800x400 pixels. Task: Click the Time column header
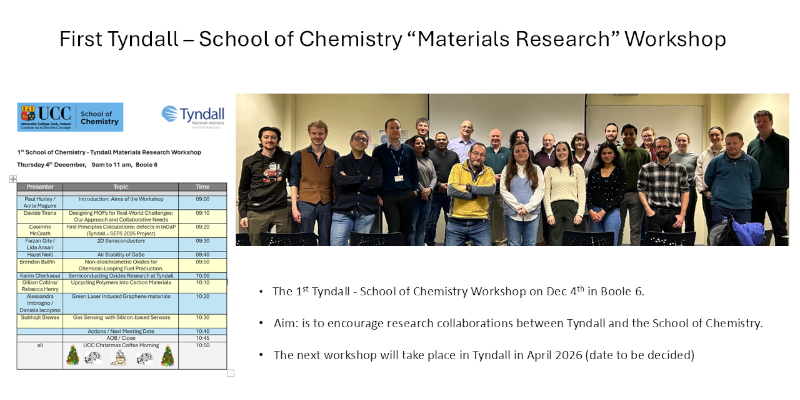[x=203, y=187]
